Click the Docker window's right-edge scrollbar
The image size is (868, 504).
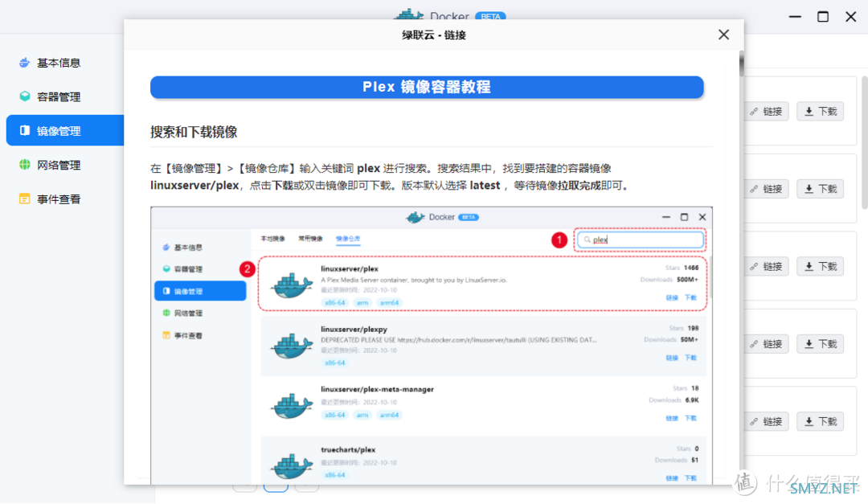click(x=865, y=143)
